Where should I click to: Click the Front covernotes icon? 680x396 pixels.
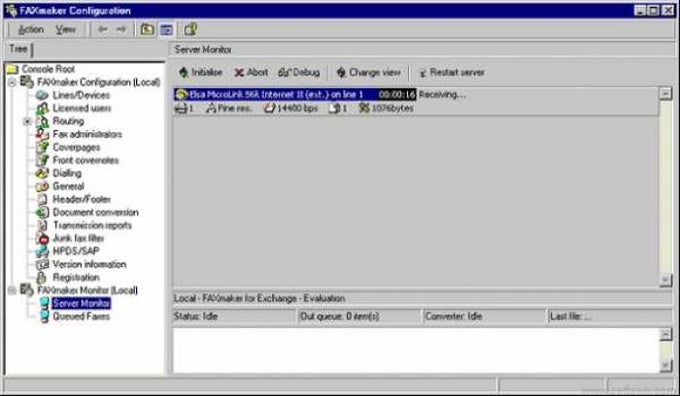42,160
